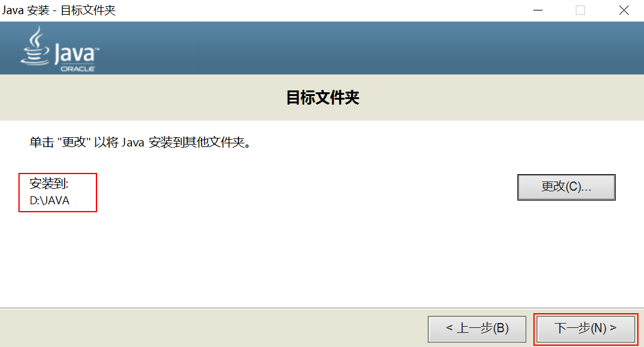Viewport: 644px width, 347px height.
Task: Minimize the Java 安装 window
Action: tap(538, 10)
